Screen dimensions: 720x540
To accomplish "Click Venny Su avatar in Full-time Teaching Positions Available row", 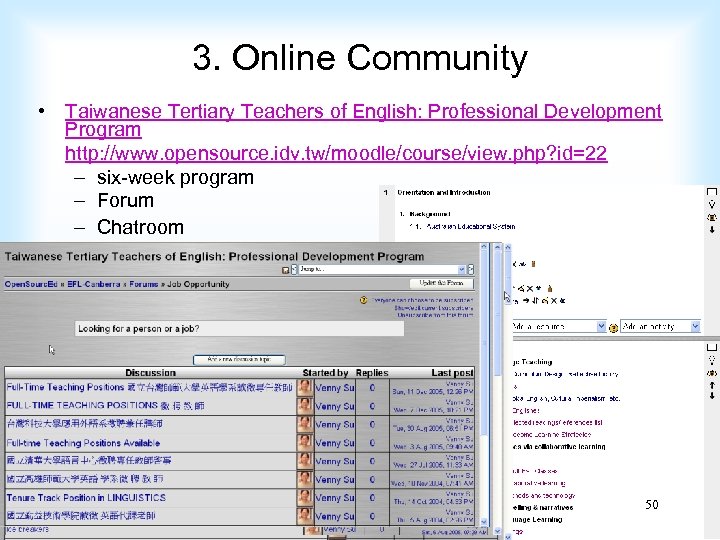I will point(305,443).
